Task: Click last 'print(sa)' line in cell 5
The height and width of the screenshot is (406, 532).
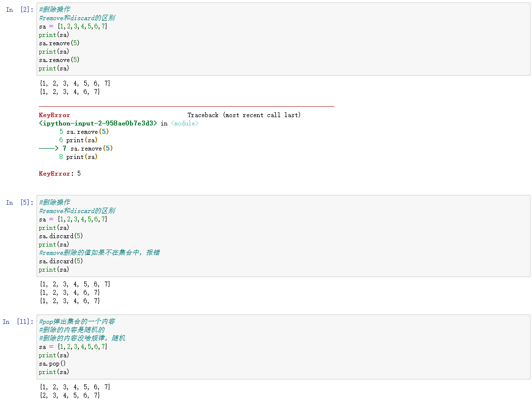Action: (54, 269)
